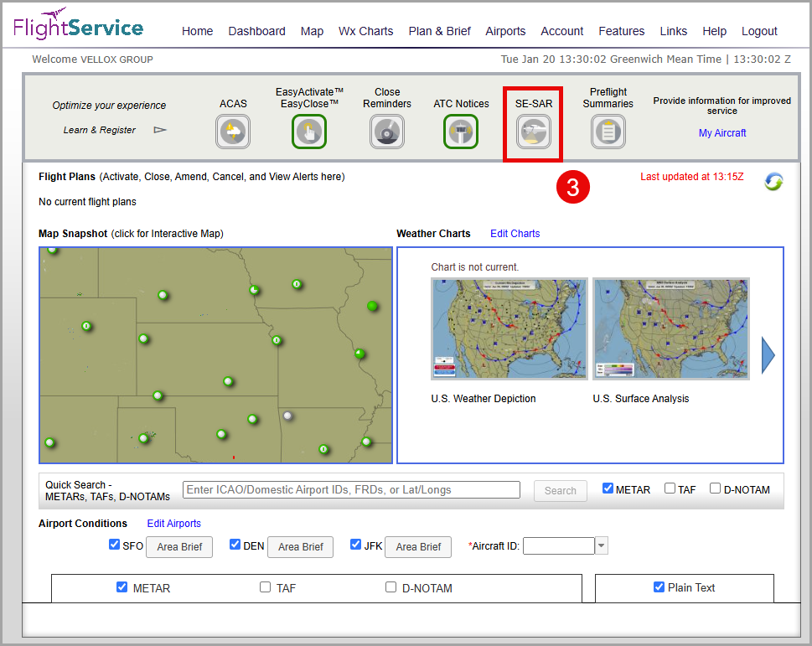
Task: Open EasyActivate EasyClose icon
Action: 309,132
